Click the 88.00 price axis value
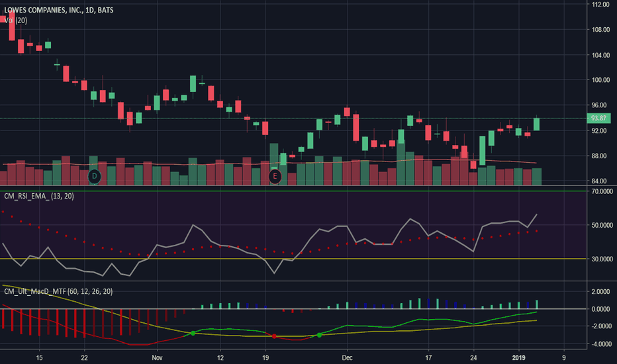This screenshot has width=617, height=364. coord(600,156)
